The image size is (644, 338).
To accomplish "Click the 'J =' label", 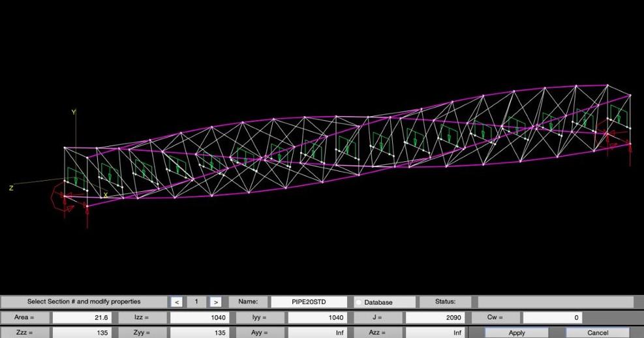I will click(377, 317).
